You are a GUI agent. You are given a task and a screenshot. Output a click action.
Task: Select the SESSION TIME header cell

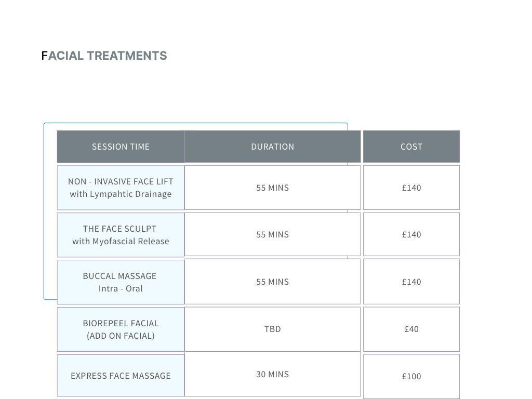coord(121,147)
